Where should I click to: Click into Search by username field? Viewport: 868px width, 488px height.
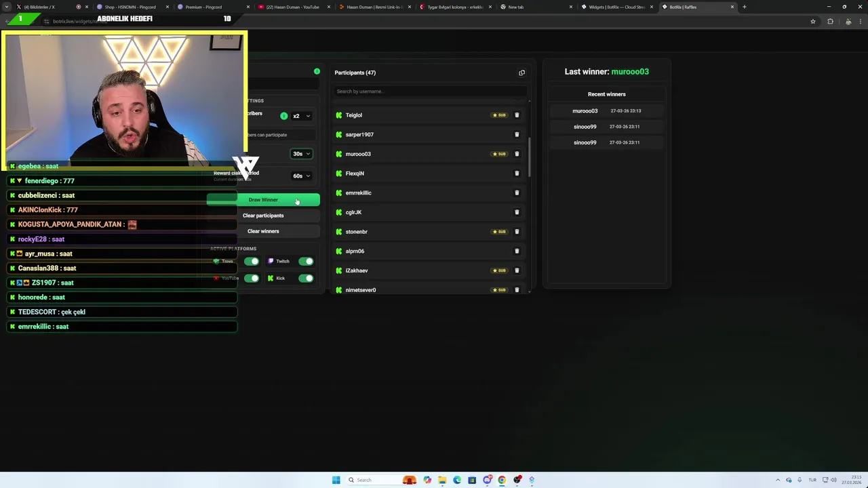(430, 91)
